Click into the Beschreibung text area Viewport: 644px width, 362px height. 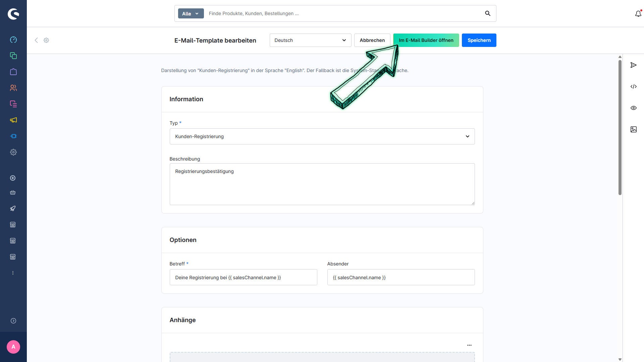(x=322, y=184)
